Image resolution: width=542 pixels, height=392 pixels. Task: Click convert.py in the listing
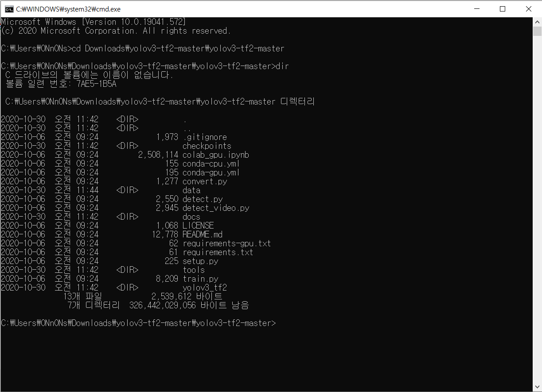click(x=205, y=182)
